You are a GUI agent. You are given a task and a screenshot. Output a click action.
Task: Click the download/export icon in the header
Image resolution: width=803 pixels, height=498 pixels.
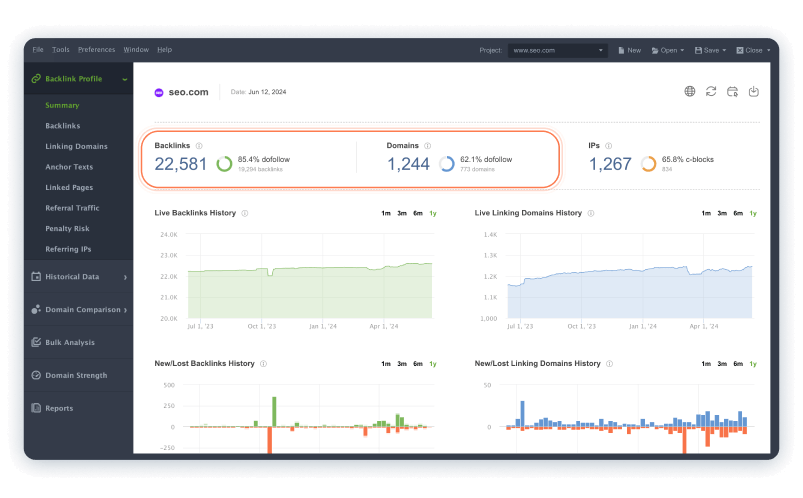click(x=753, y=91)
